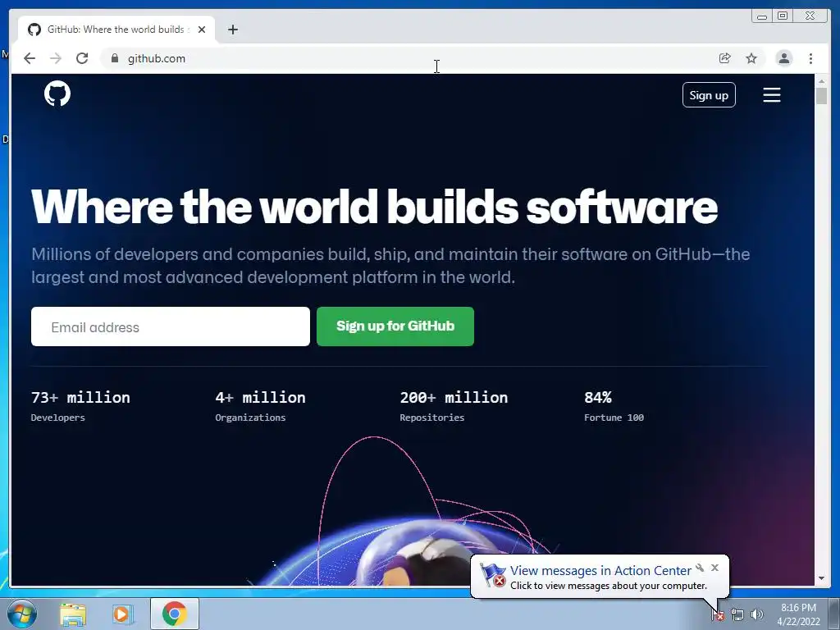Open the network tray icon
840x630 pixels.
[737, 615]
